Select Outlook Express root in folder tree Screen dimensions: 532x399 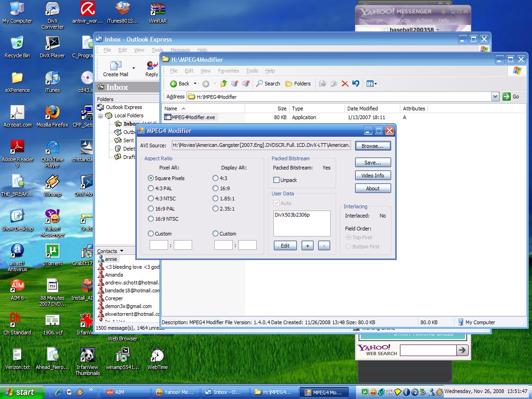click(120, 107)
